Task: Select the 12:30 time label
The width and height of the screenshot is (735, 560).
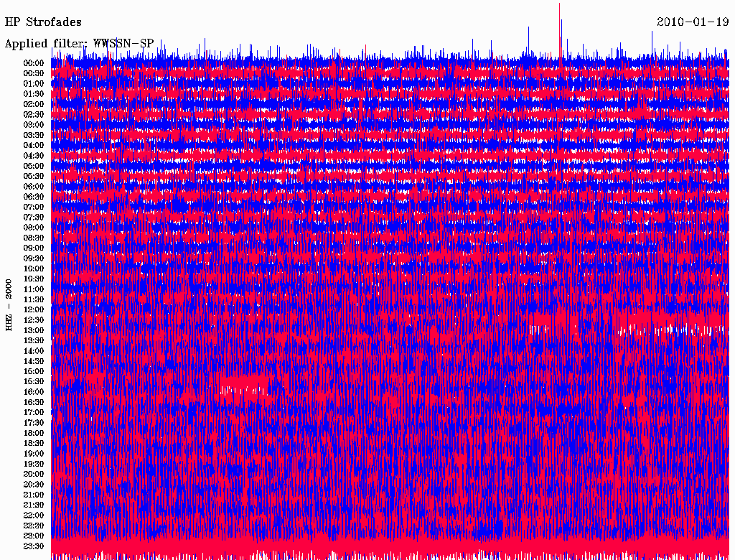Action: (34, 320)
